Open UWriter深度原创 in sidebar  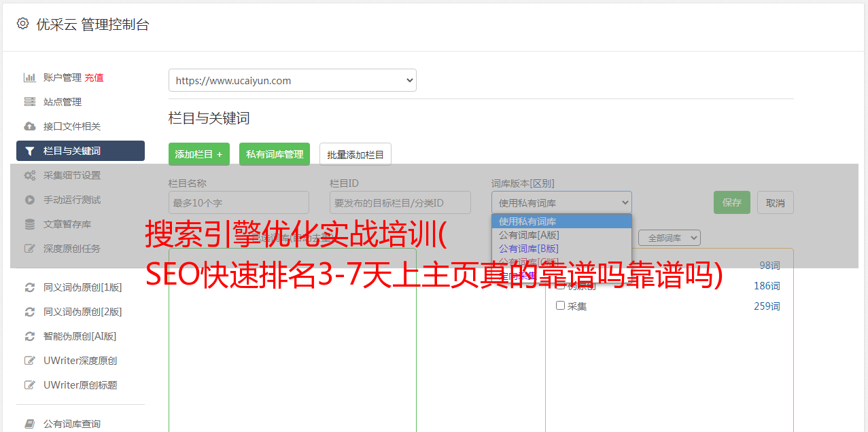click(80, 361)
